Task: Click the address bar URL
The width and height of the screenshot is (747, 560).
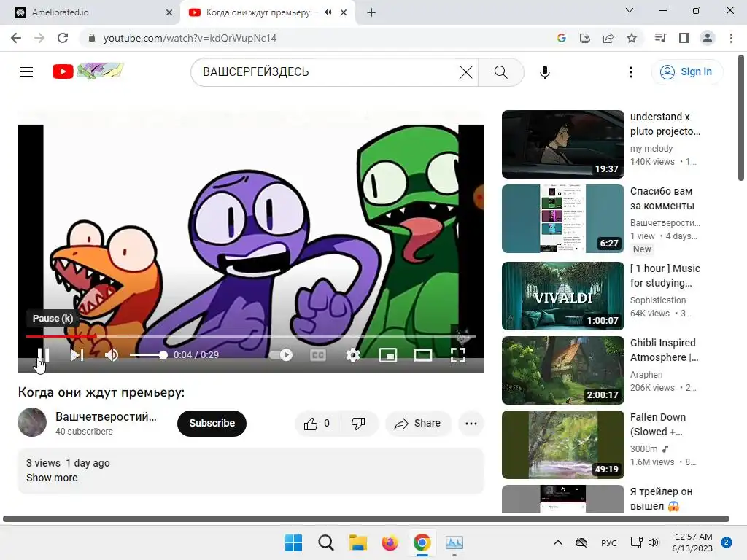Action: click(x=190, y=38)
